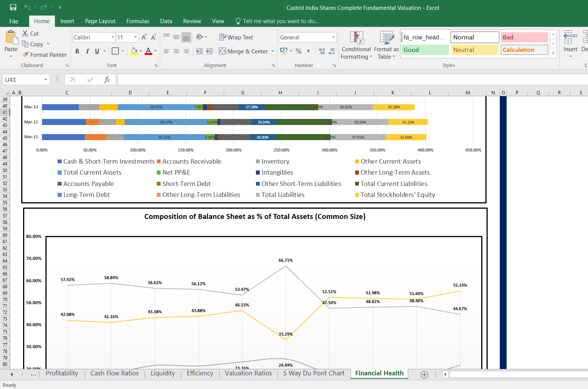588x389 pixels.
Task: Decrease font size with small A
Action: (153, 37)
